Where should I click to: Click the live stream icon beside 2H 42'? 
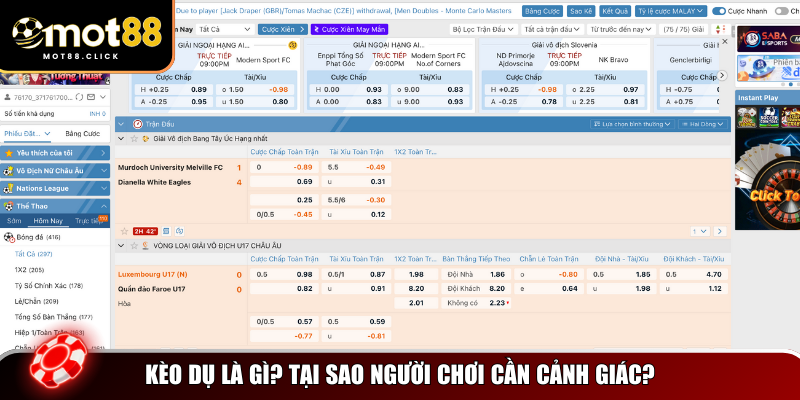point(179,231)
